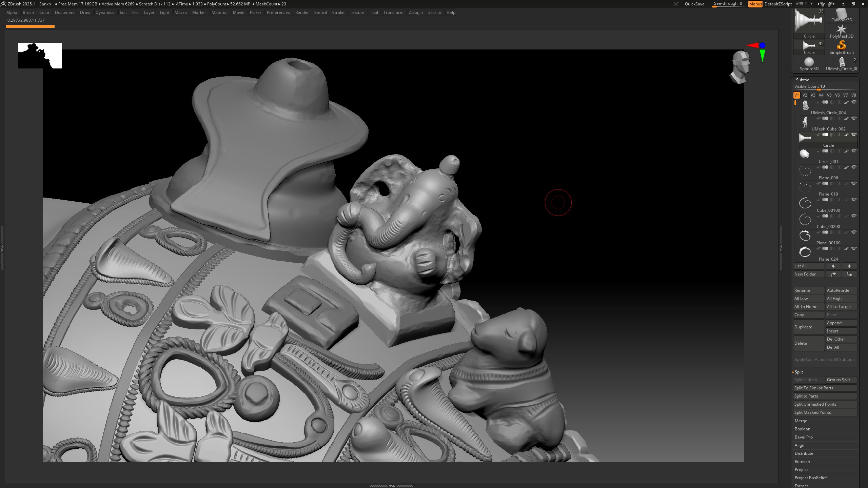
Task: Hide the UMesh_Circle_004 subtool eye
Action: coord(854,102)
